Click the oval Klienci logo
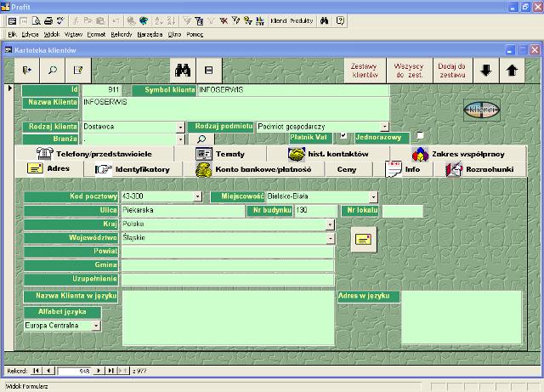The width and height of the screenshot is (544, 392). pos(482,110)
